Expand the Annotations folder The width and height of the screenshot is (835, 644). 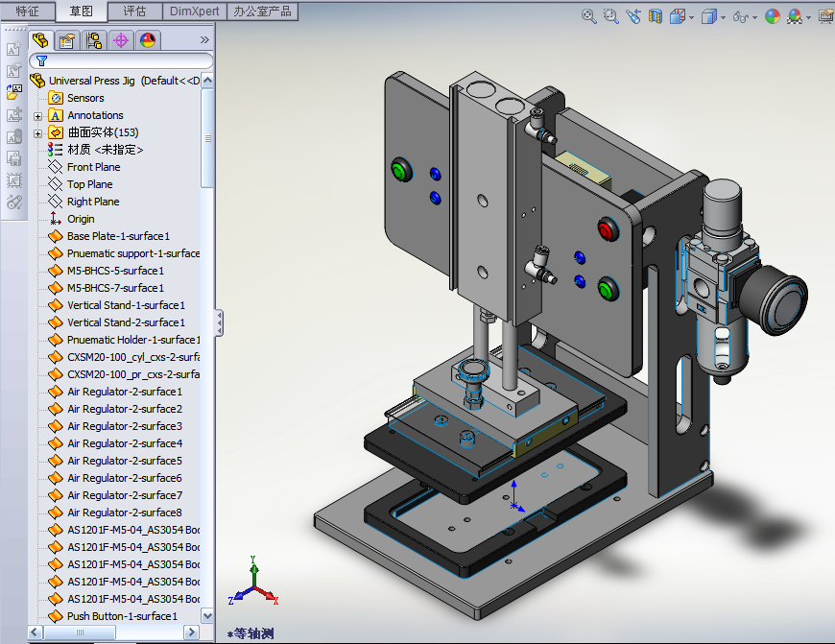pyautogui.click(x=38, y=115)
